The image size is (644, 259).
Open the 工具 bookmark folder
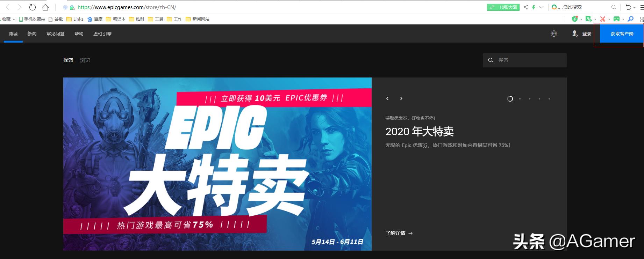pos(156,19)
